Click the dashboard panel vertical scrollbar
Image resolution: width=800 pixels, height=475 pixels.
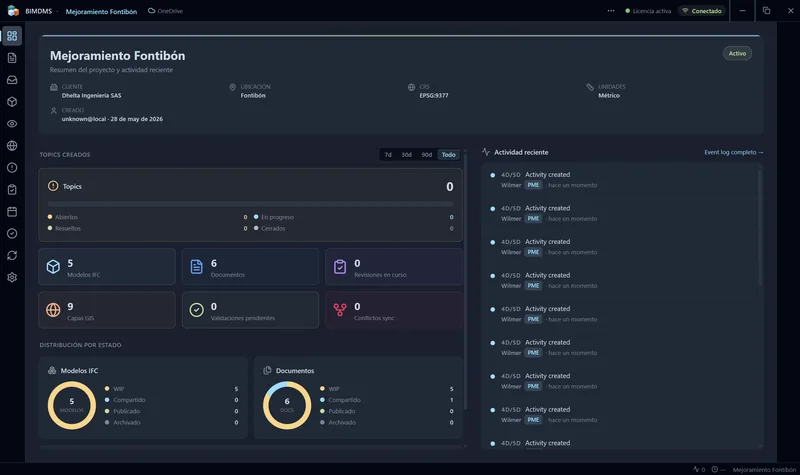pos(465,281)
